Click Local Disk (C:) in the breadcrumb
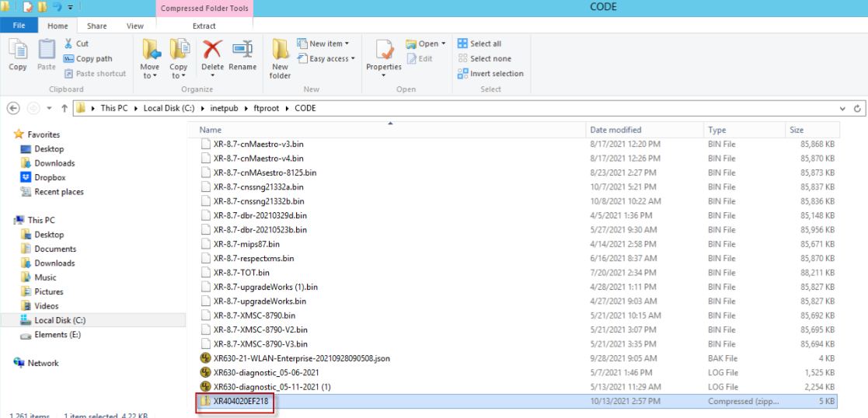The width and height of the screenshot is (868, 418). coord(169,109)
